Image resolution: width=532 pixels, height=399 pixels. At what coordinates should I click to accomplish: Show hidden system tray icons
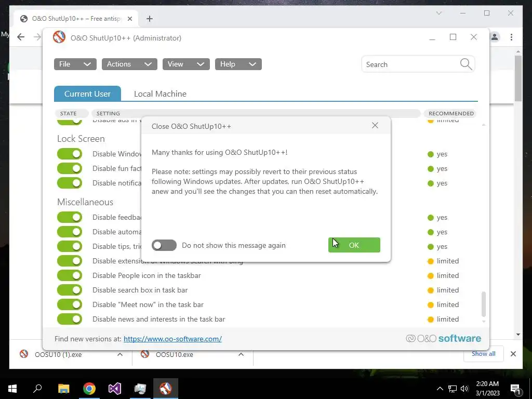pyautogui.click(x=440, y=389)
